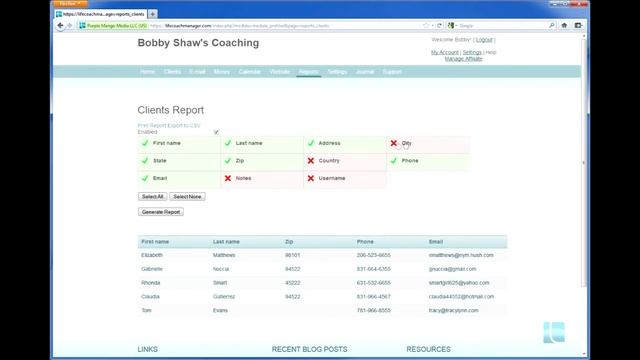
Task: Click the Google search input field
Action: (x=503, y=25)
